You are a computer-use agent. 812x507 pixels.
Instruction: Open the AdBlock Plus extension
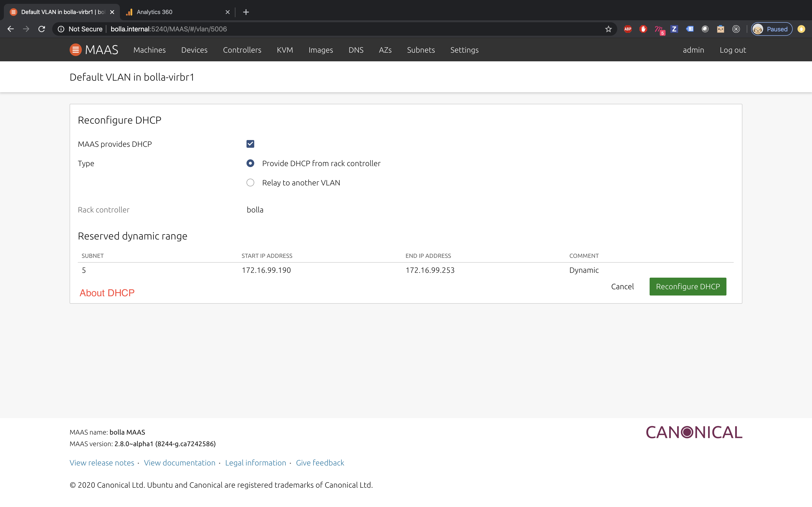pyautogui.click(x=627, y=29)
